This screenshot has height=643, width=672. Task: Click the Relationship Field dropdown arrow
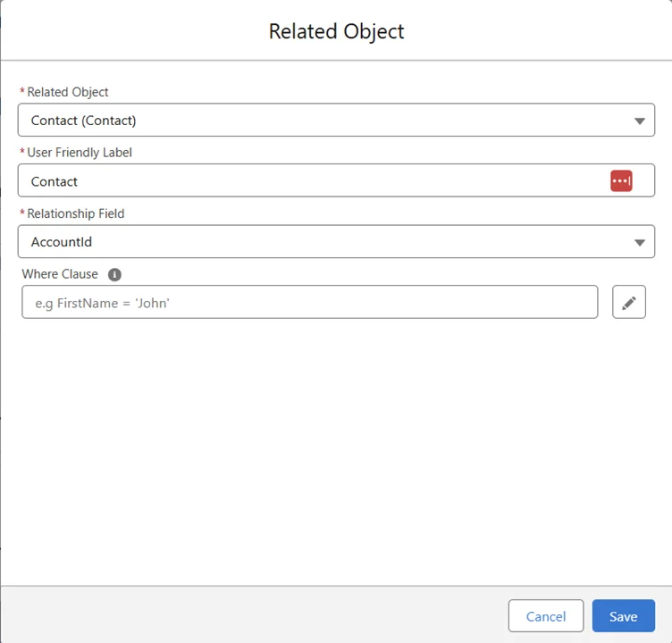tap(639, 242)
